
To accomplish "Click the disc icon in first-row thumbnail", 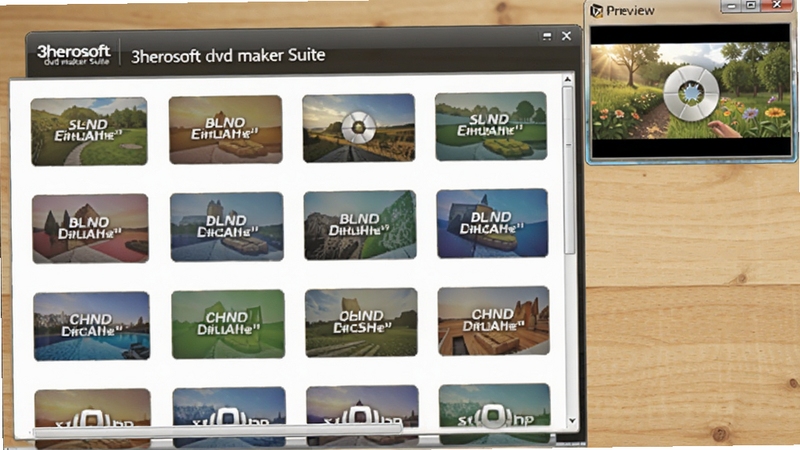I will tap(359, 127).
